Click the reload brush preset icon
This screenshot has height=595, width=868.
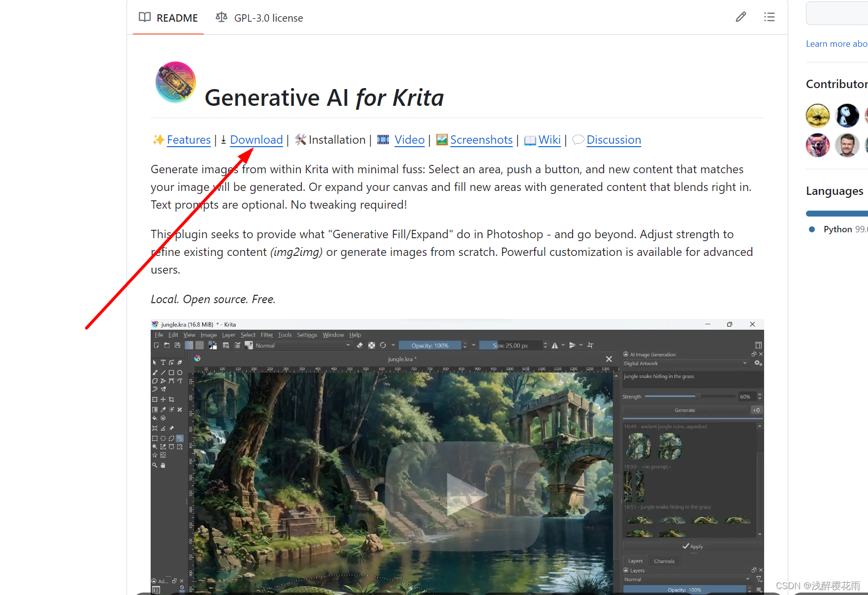coord(383,345)
